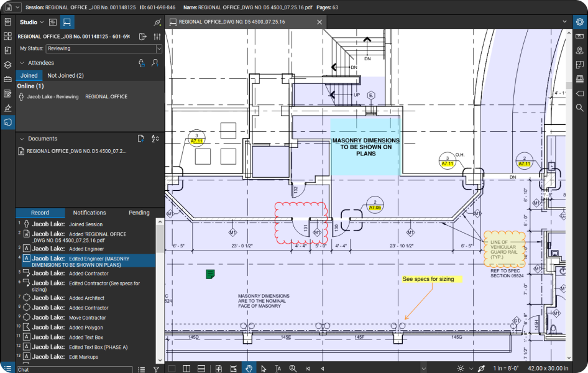
Task: Collapse the Attendees section
Action: coord(21,63)
